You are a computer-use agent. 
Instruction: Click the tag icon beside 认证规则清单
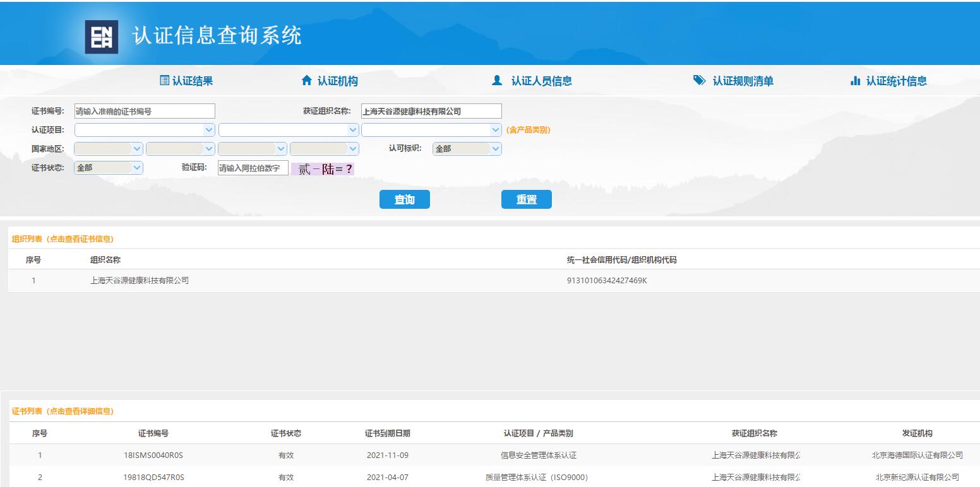click(699, 81)
